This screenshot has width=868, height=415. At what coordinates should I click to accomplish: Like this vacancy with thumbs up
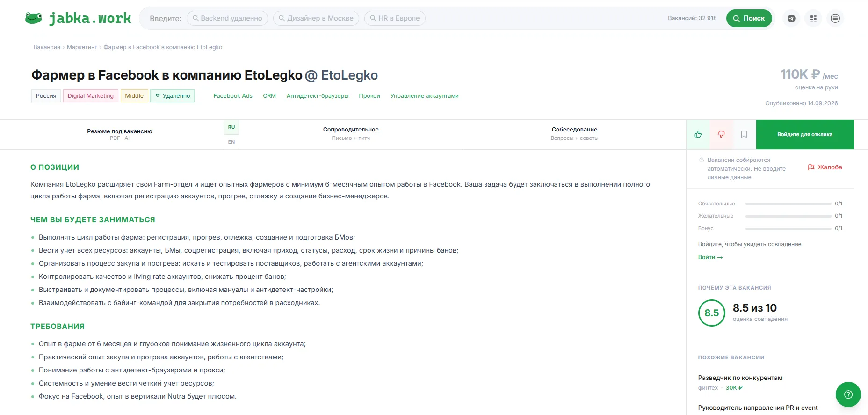click(x=698, y=134)
